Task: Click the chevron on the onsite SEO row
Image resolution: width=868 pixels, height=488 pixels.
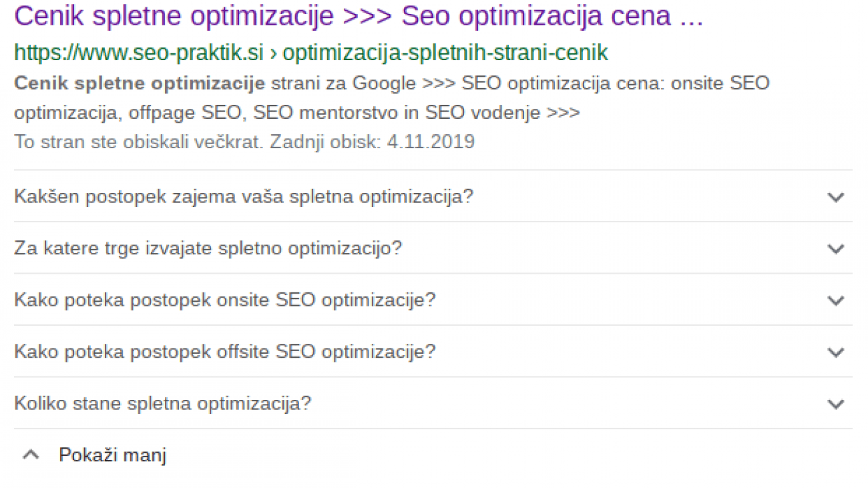Action: (x=835, y=300)
